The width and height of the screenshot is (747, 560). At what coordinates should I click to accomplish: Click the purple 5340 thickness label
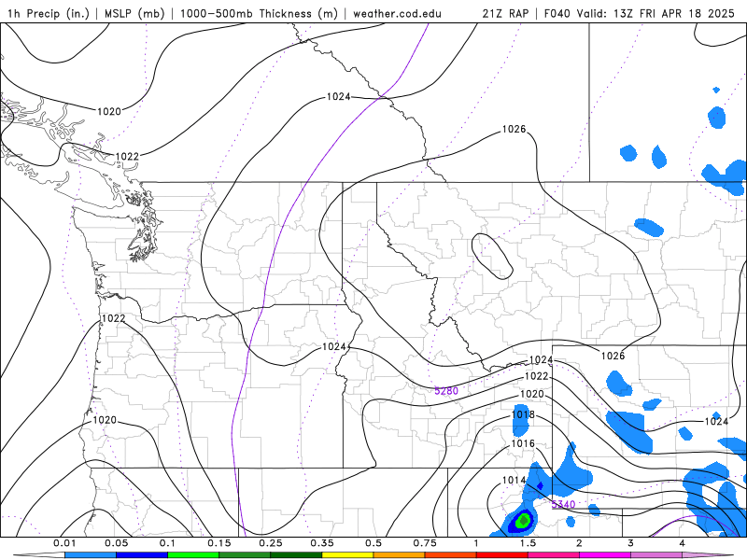point(564,504)
